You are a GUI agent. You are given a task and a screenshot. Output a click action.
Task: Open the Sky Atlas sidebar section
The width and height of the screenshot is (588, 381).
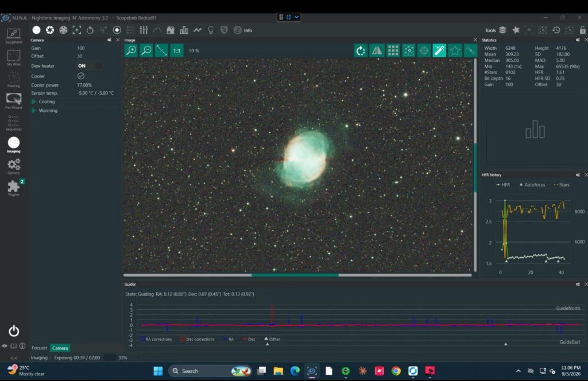coord(14,58)
